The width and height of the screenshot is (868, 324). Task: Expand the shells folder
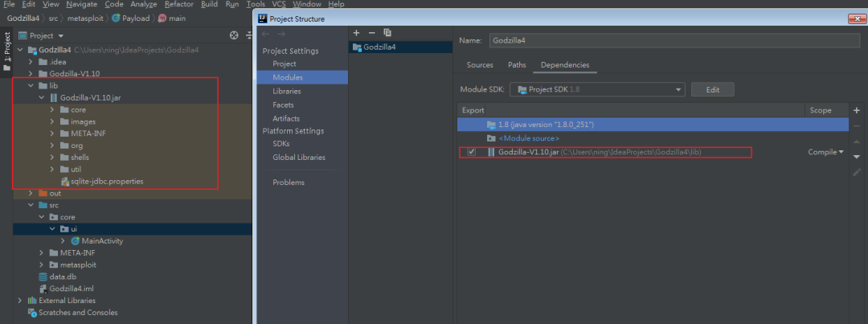[52, 158]
